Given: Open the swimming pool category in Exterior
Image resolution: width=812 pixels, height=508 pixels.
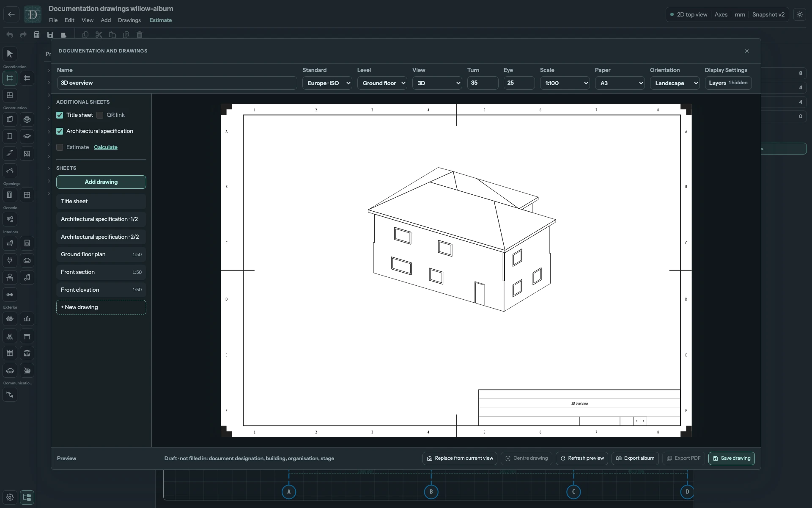Looking at the screenshot, I should (10, 336).
